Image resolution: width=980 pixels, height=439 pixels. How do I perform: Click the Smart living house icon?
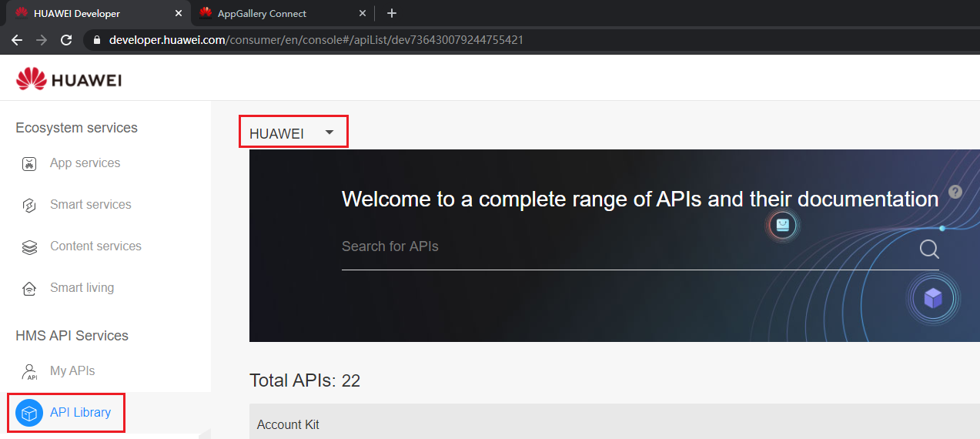29,288
